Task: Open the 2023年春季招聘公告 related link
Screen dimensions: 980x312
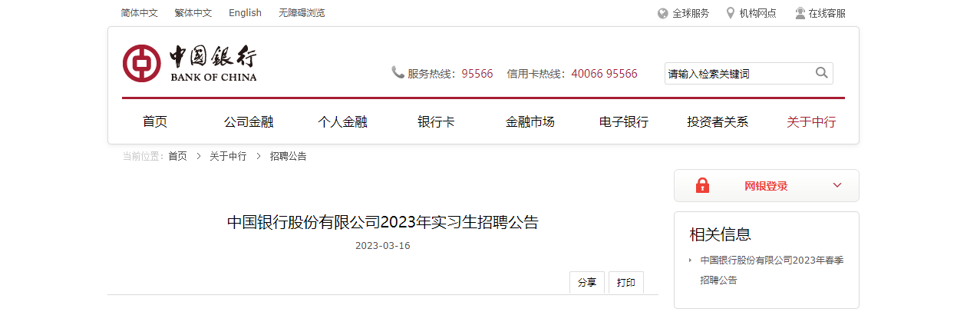Action: (x=772, y=270)
